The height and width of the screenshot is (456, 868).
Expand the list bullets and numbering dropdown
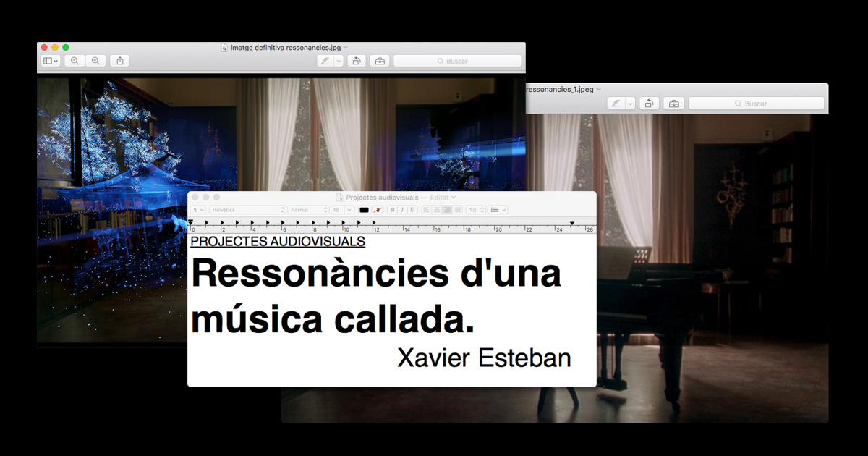(x=498, y=210)
